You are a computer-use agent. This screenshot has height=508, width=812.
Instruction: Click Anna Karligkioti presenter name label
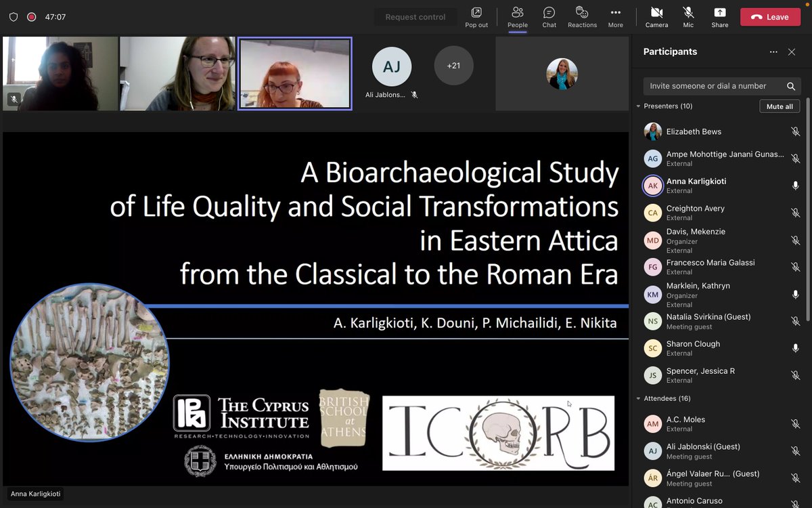36,494
